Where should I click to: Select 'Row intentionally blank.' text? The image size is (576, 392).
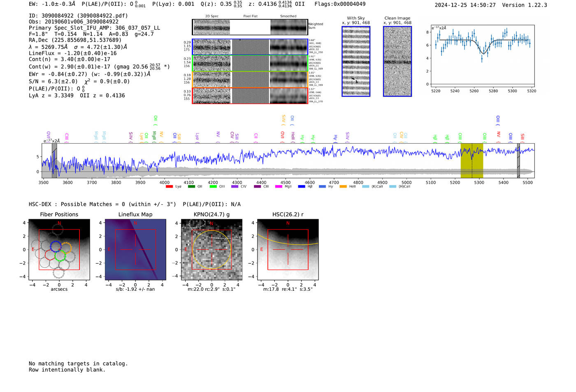coord(67,370)
